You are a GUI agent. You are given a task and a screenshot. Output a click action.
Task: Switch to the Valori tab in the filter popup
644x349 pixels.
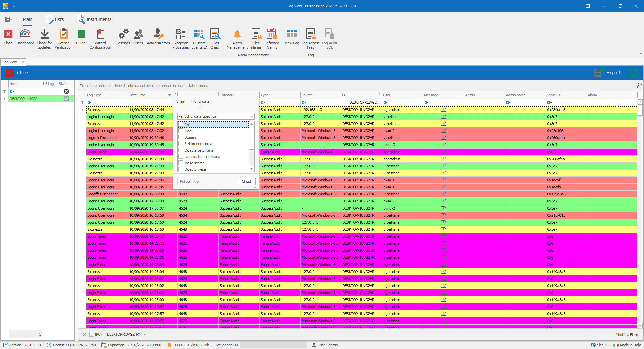[181, 101]
